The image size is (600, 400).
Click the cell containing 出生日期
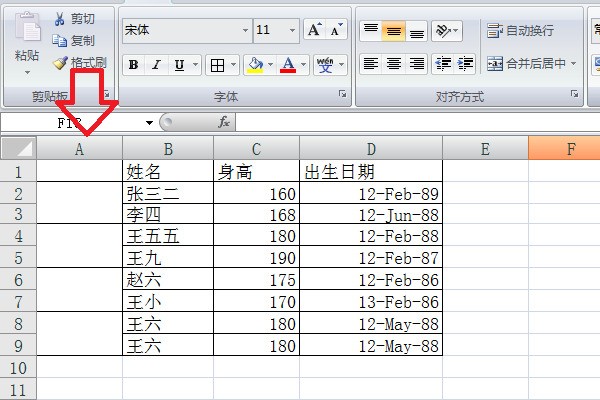click(x=371, y=171)
